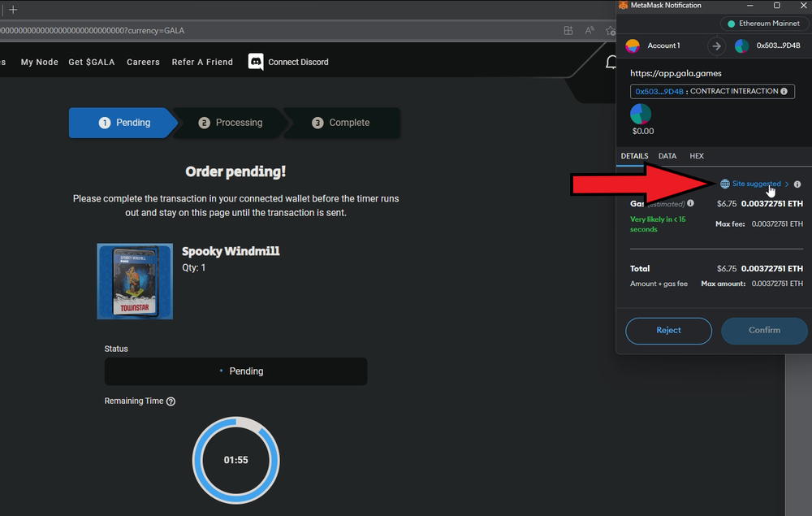Click the https://app.gala.games origin text
This screenshot has width=812, height=516.
point(676,74)
